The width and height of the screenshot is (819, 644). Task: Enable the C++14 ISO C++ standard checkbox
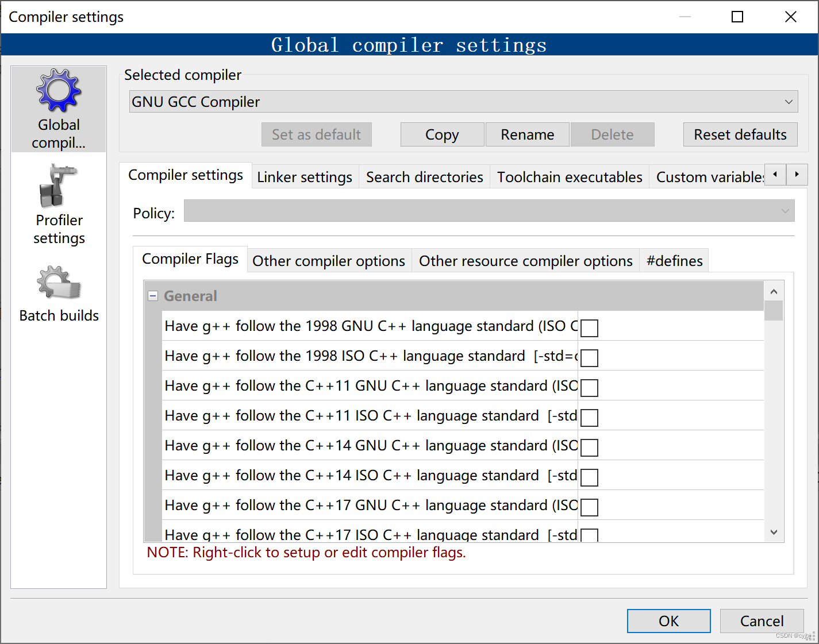click(589, 477)
